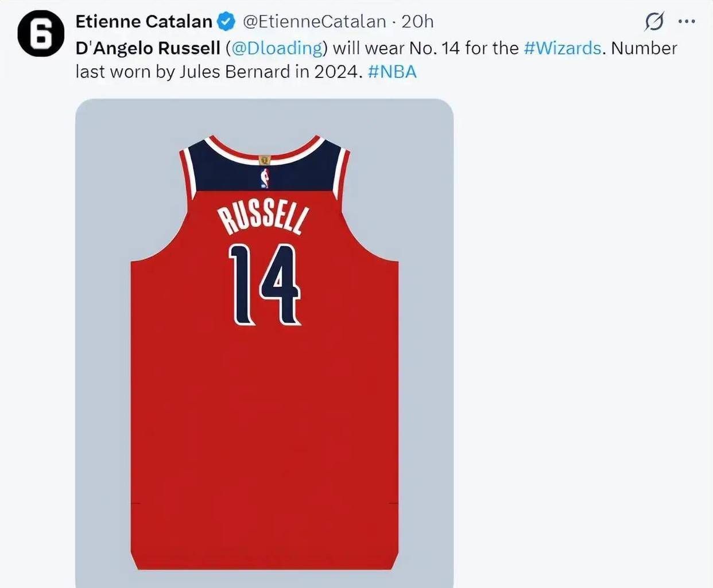This screenshot has height=588, width=713.
Task: Click the gray-blue background of the image
Action: click(x=103, y=344)
